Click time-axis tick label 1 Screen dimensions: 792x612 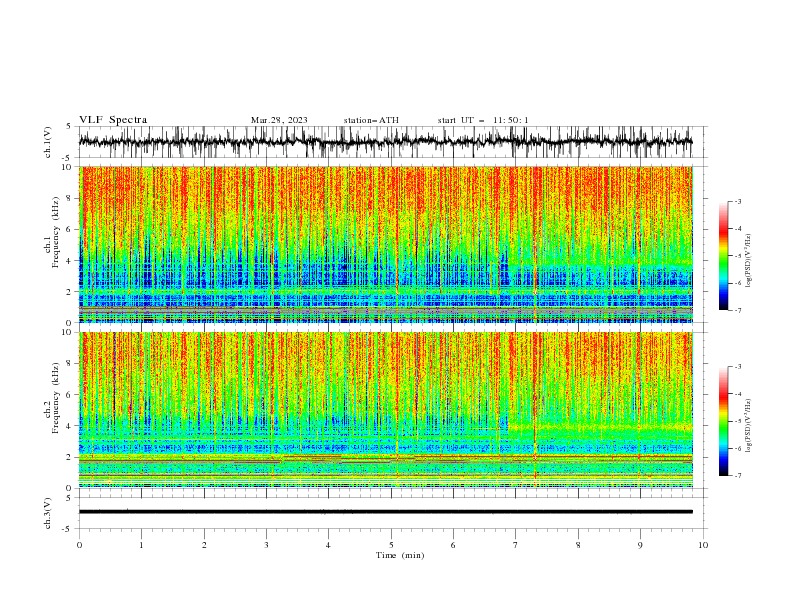point(141,545)
